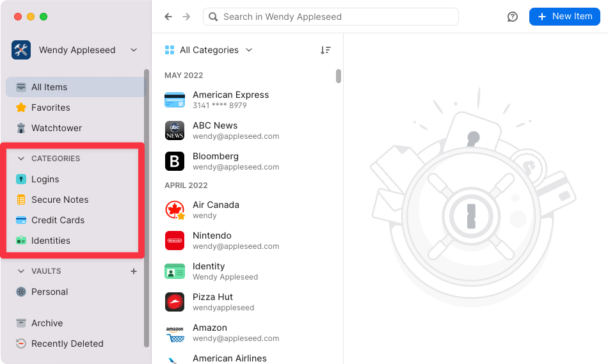Screen dimensions: 608x364
Task: Open the Archive section
Action: tap(47, 323)
